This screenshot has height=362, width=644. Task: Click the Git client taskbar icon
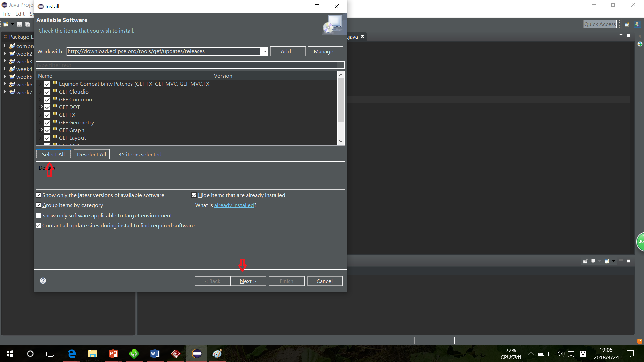[175, 353]
